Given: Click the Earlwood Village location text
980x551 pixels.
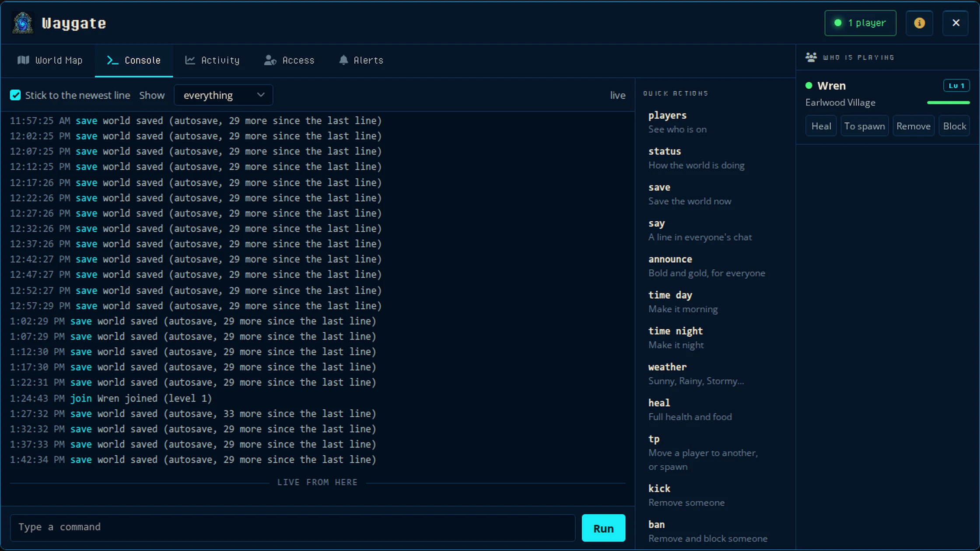Looking at the screenshot, I should 840,102.
